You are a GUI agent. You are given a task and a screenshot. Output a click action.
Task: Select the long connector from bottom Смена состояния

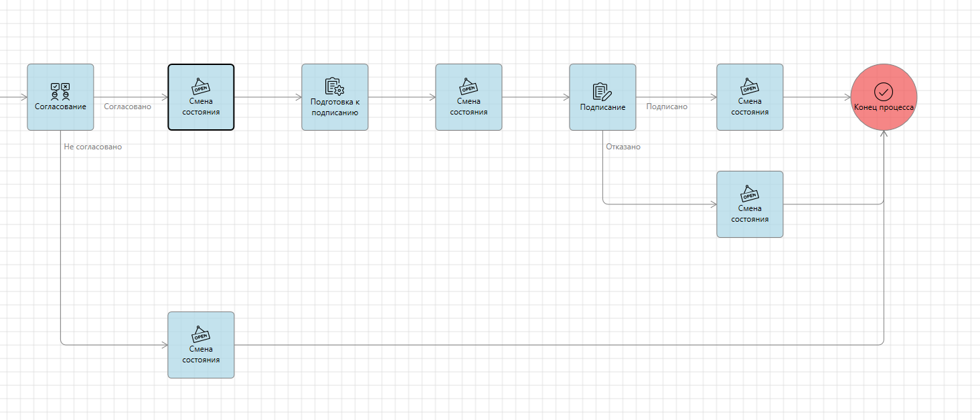coord(536,345)
